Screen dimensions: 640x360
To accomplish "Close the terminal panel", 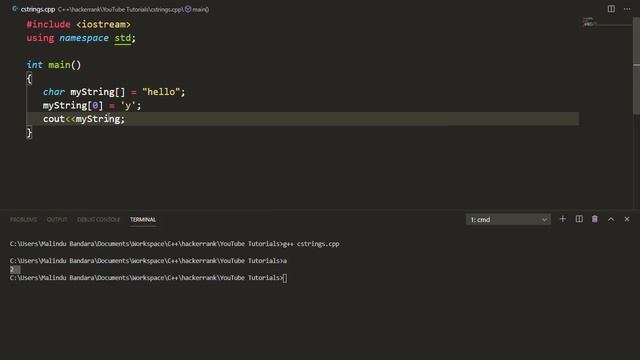I will (627, 219).
